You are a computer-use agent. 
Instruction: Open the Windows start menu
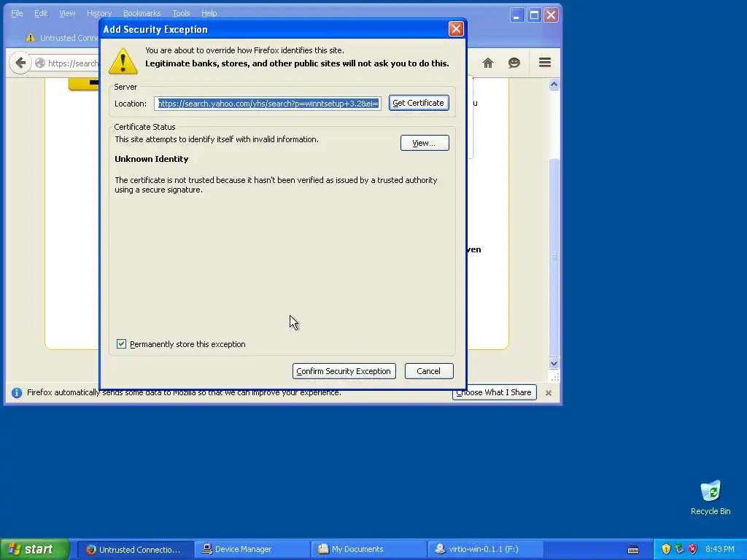35,549
